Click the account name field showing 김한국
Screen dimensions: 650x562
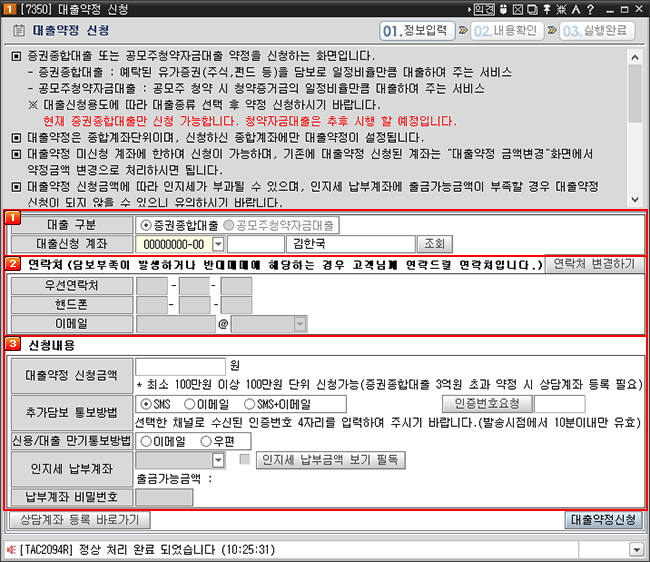click(351, 244)
